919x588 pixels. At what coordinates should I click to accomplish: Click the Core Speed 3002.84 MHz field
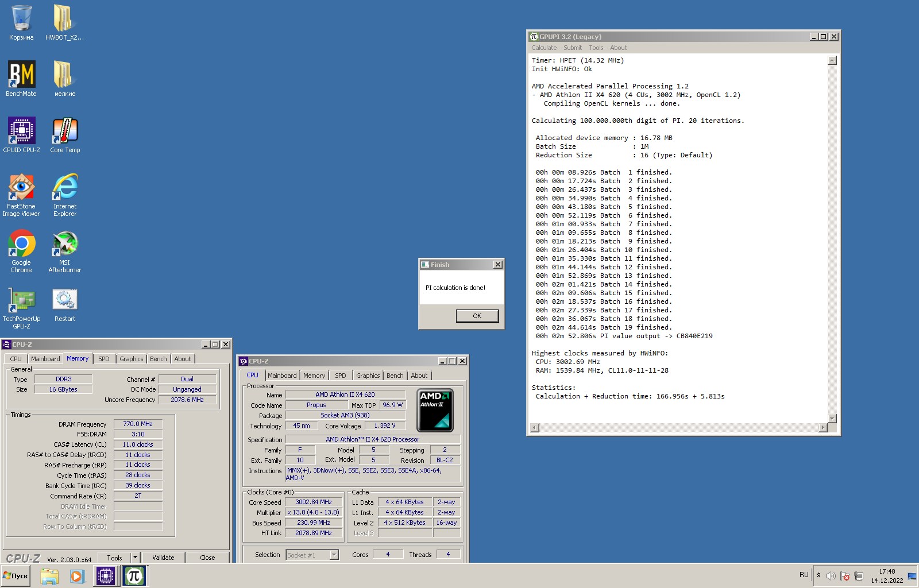pos(314,502)
